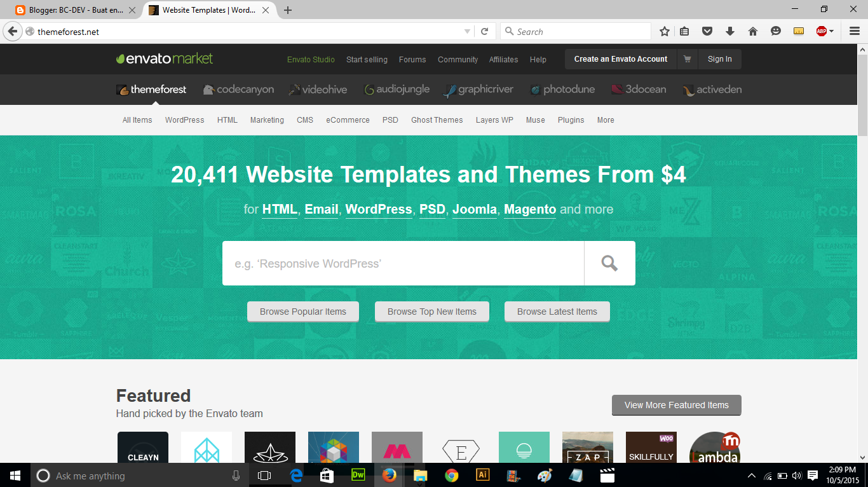Screen dimensions: 868x487
Task: Click the Firefox Search box
Action: [x=576, y=31]
